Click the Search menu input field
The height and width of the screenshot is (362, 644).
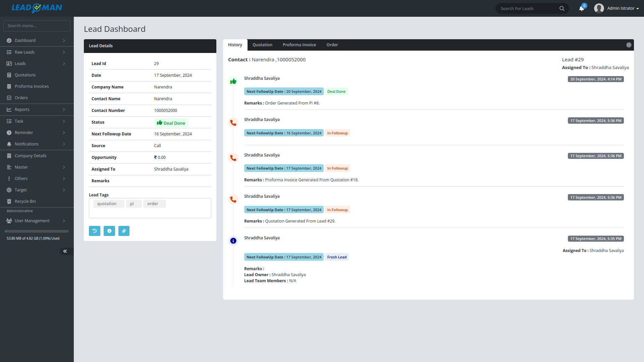(37, 25)
